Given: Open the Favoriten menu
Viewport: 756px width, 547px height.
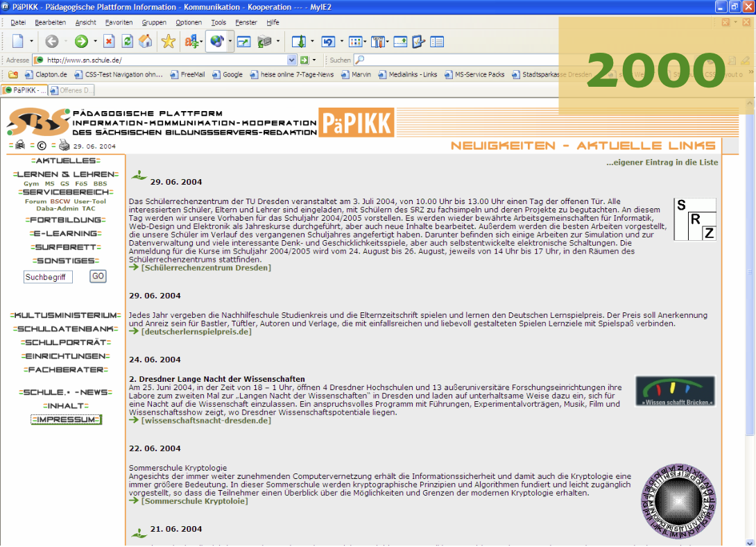Looking at the screenshot, I should click(x=119, y=22).
